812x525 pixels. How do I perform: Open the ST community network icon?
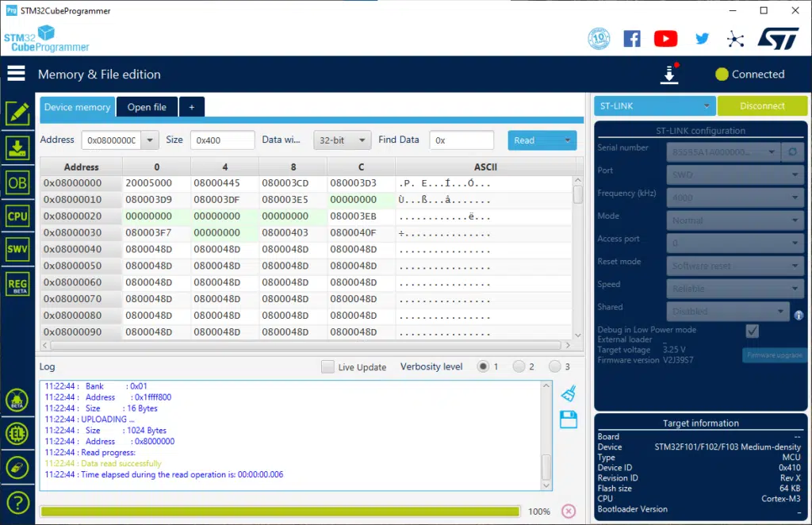735,39
